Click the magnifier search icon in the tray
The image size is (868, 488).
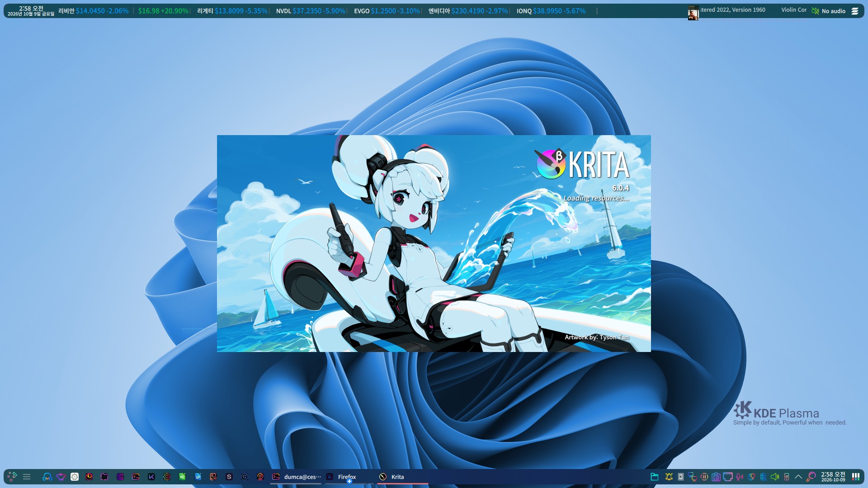point(811,477)
